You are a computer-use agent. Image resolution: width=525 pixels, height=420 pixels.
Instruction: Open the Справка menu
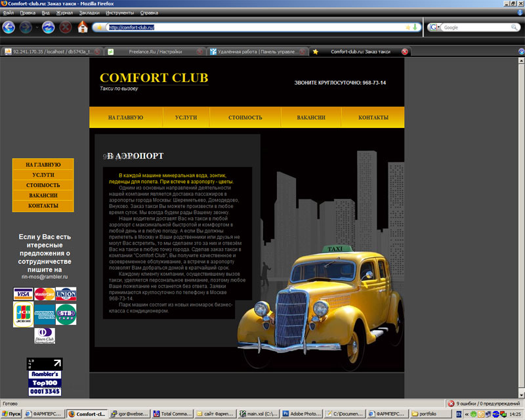click(149, 12)
